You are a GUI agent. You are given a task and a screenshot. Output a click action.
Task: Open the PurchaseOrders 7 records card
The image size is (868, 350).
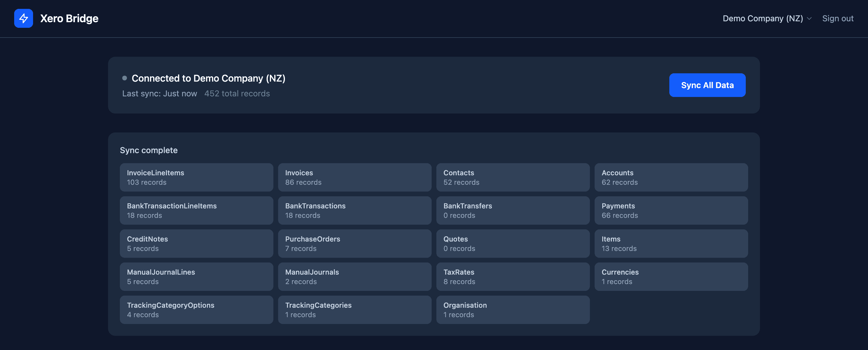(x=355, y=244)
